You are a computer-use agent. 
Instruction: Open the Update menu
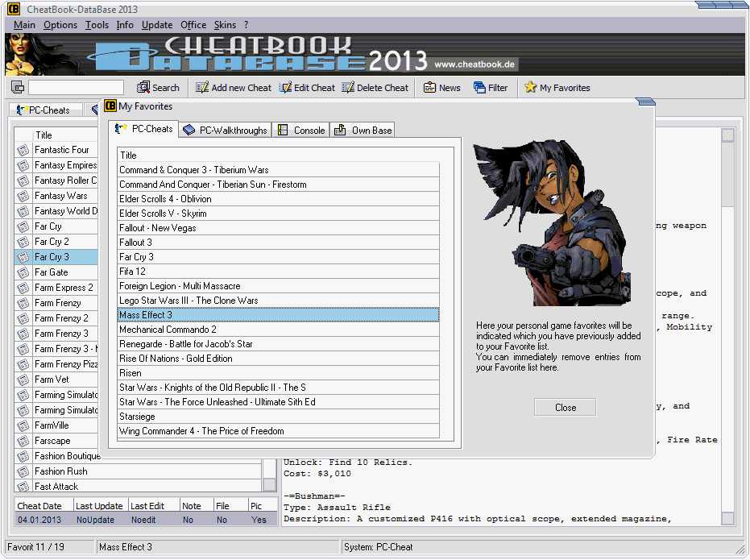(157, 25)
